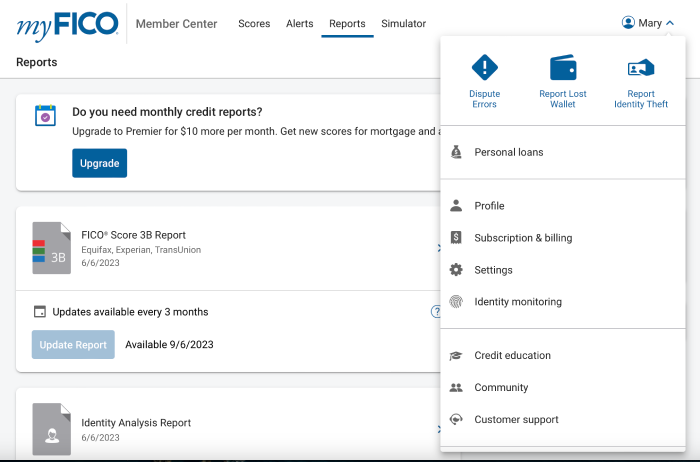This screenshot has height=462, width=700.
Task: Click the 6/6/2023 date under Identity Analysis Report
Action: click(x=100, y=437)
